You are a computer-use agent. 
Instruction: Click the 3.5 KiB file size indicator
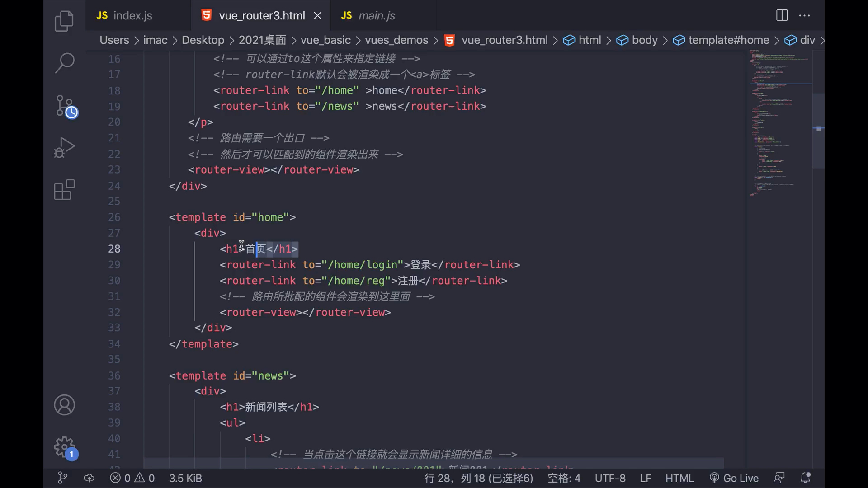[x=185, y=478]
